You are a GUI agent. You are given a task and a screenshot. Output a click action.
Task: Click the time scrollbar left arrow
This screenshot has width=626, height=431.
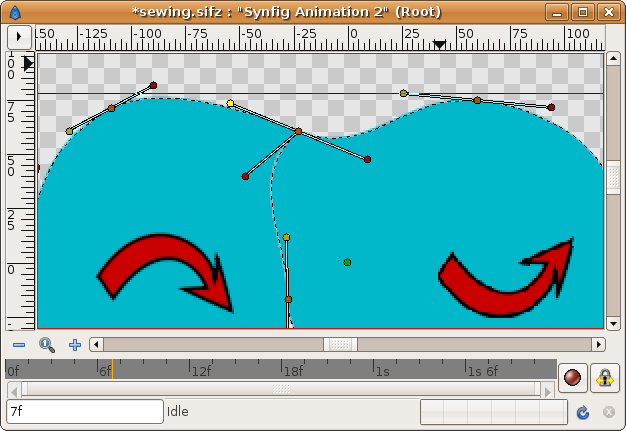[14, 390]
